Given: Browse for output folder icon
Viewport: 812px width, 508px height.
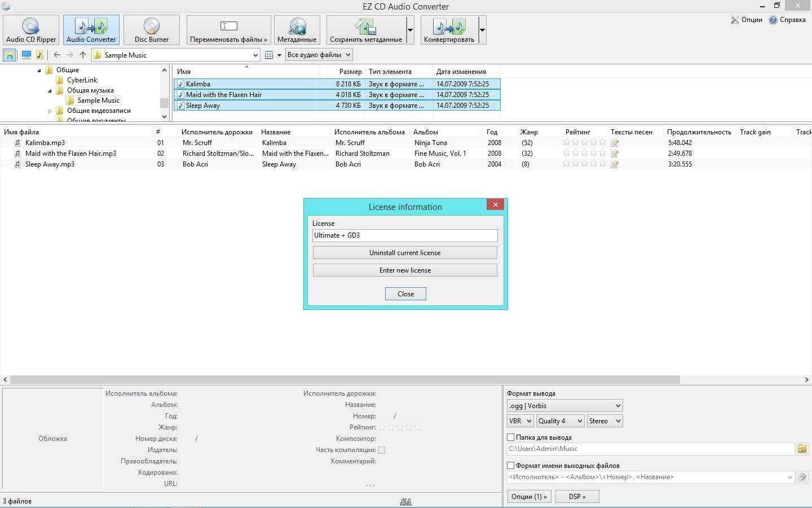Looking at the screenshot, I should coord(802,449).
